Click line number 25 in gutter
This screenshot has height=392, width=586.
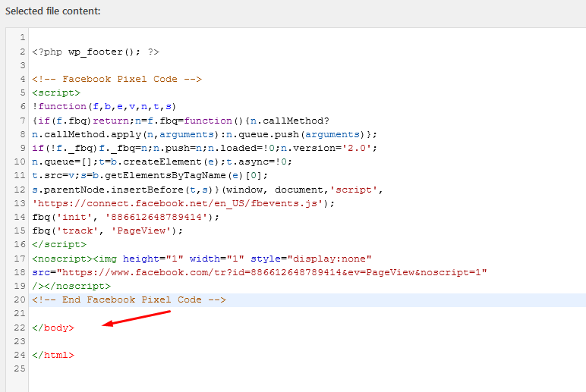(20, 368)
